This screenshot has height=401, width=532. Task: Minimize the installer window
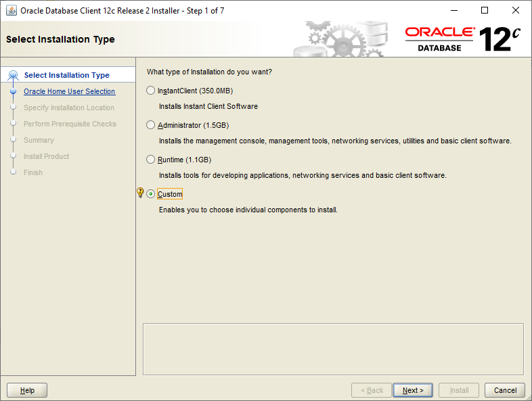point(453,11)
